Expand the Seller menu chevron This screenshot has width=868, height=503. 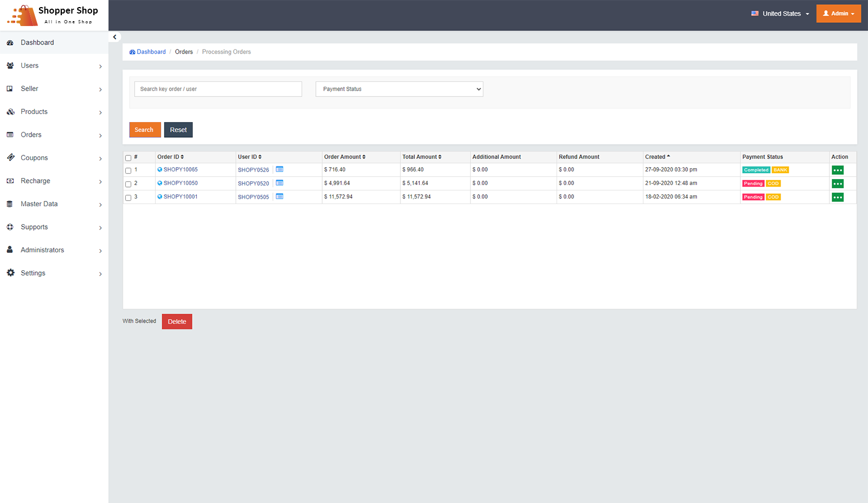pyautogui.click(x=100, y=90)
